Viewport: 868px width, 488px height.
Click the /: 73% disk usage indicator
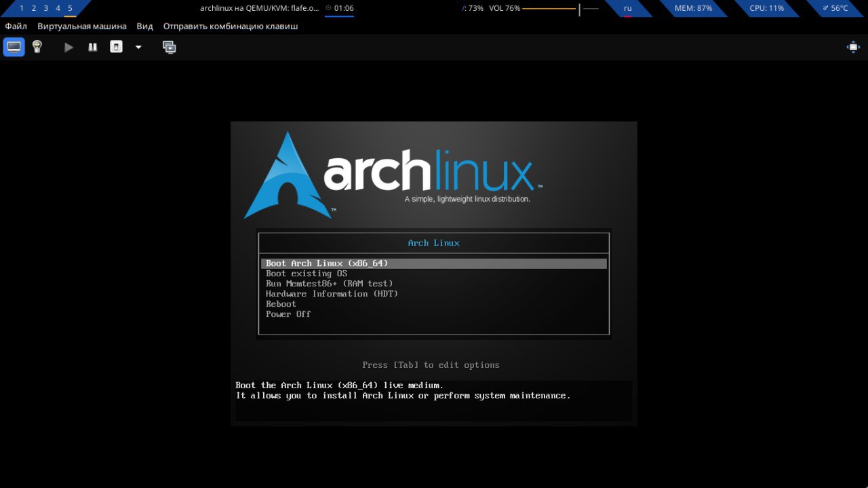click(x=473, y=8)
